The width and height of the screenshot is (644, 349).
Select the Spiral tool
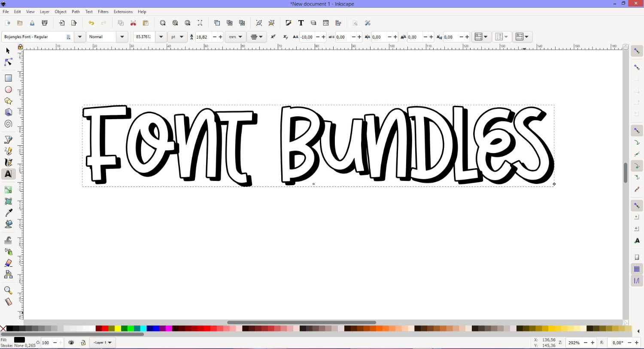point(8,124)
